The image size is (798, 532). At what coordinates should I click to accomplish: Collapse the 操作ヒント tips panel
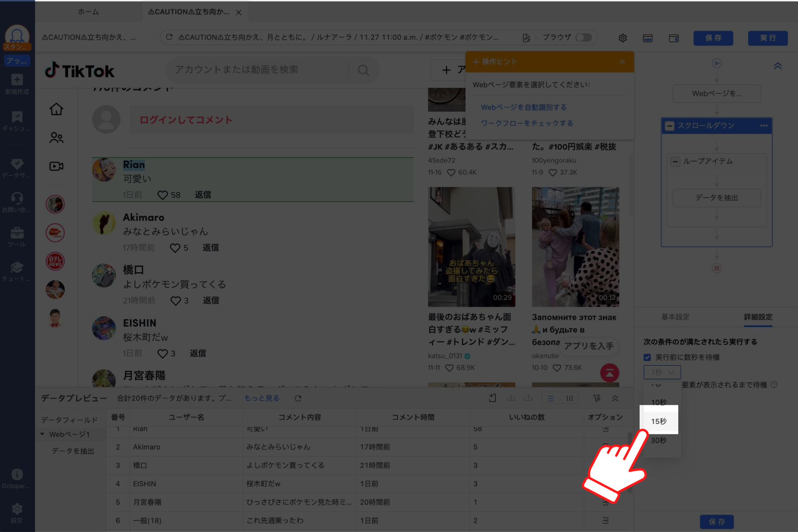(x=622, y=62)
